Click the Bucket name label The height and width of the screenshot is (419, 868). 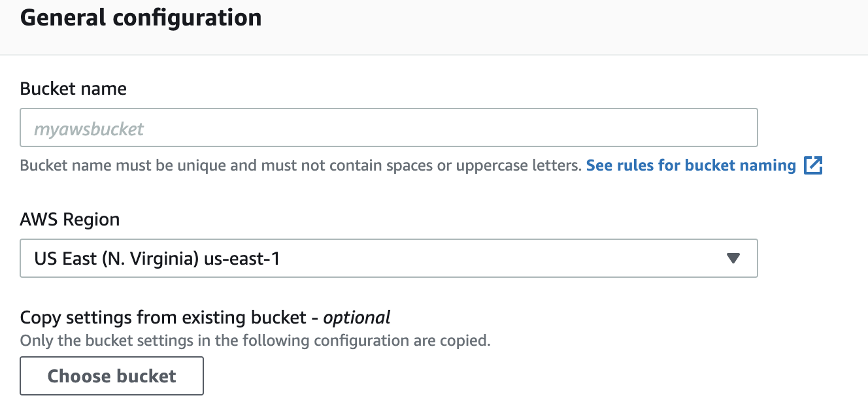tap(74, 89)
